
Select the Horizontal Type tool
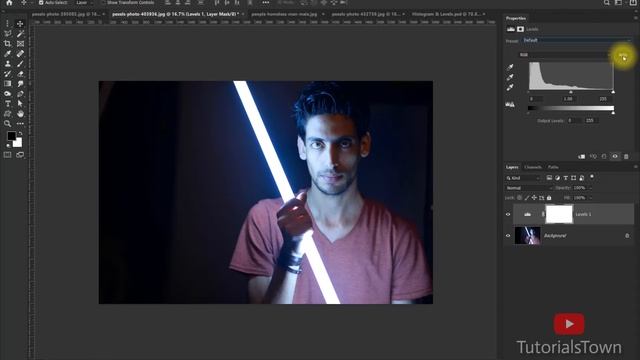point(7,104)
